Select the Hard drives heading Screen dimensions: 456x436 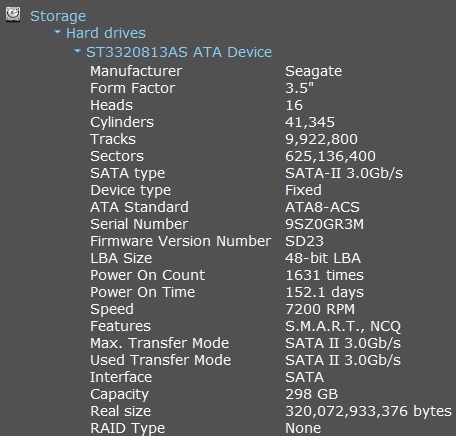[106, 33]
